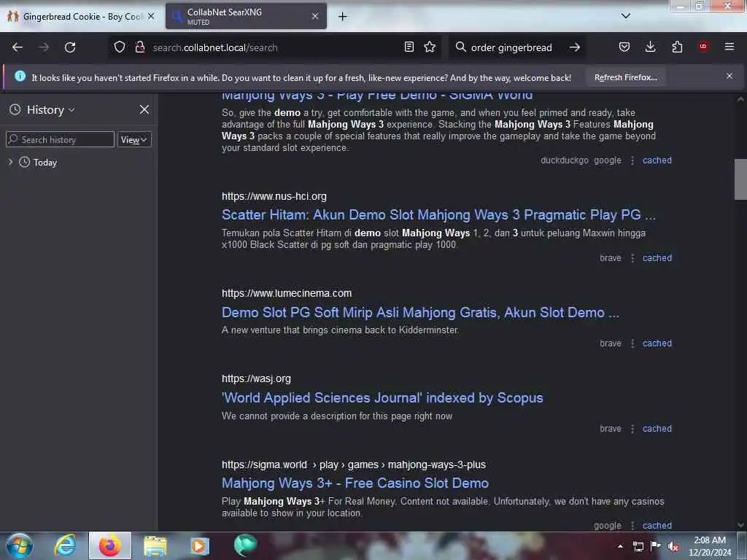
Task: Open the options dots for the wasj.org result
Action: pos(632,429)
